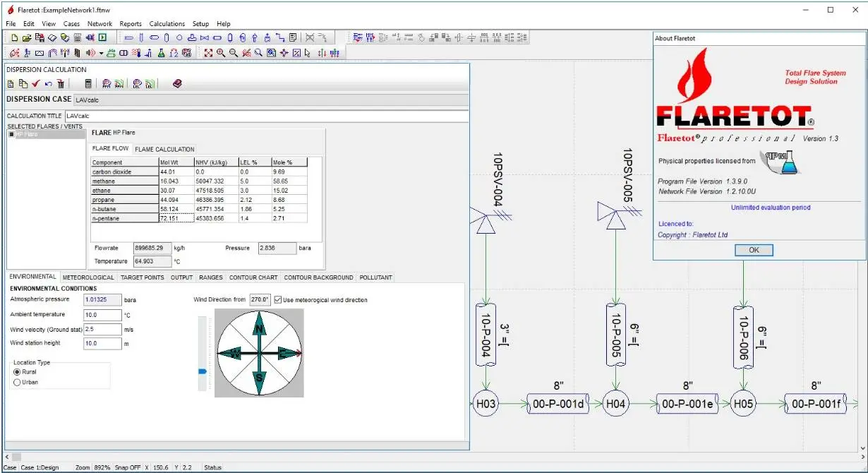Screen dimensions: 868x473
Task: Click the run calculation play icon
Action: (x=102, y=37)
